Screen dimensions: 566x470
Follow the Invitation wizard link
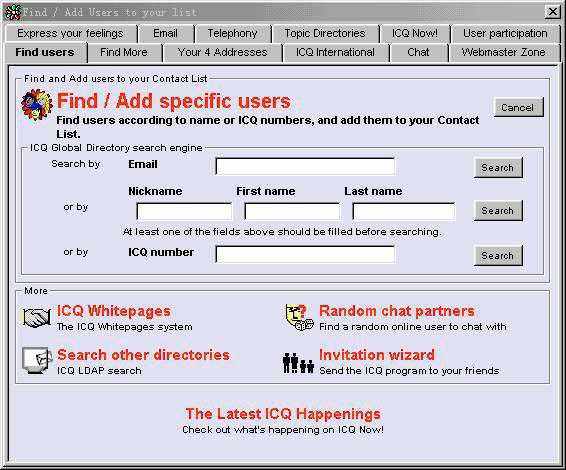pyautogui.click(x=377, y=354)
